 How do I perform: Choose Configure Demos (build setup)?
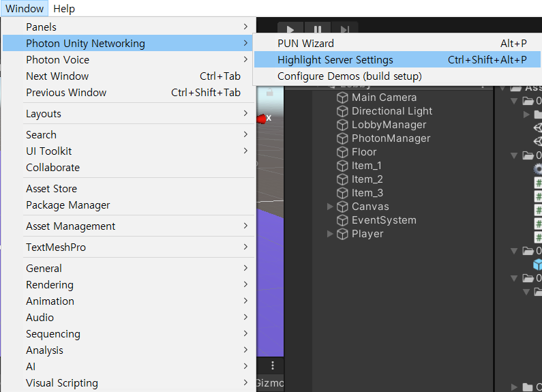click(397, 76)
